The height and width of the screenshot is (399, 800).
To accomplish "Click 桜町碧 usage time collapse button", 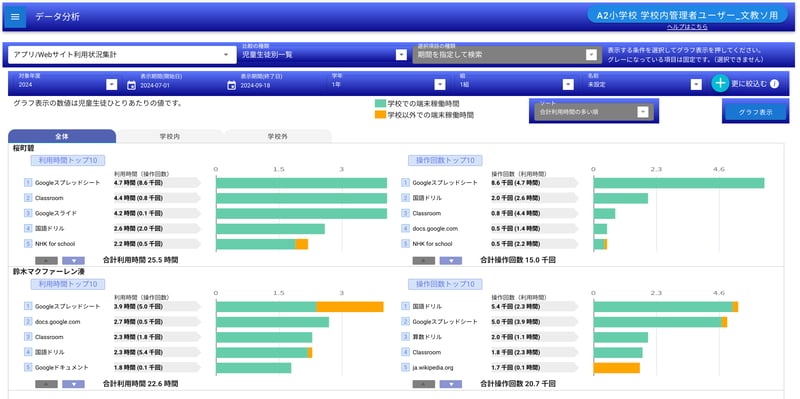I will click(x=46, y=260).
